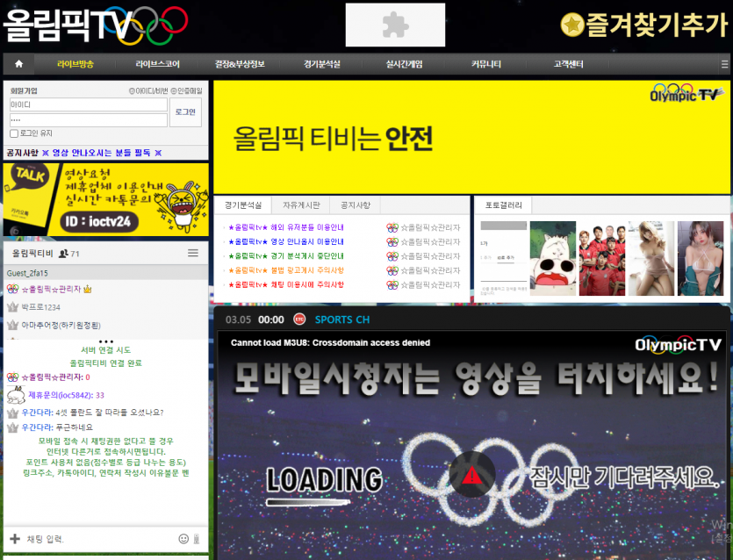
Task: Open post 영상 안나올시 이용안내
Action: [x=285, y=241]
